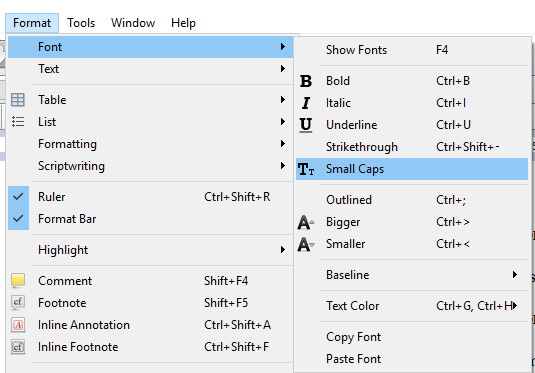This screenshot has width=535, height=373.
Task: Choose Show Fonts from Font submenu
Action: pyautogui.click(x=412, y=50)
